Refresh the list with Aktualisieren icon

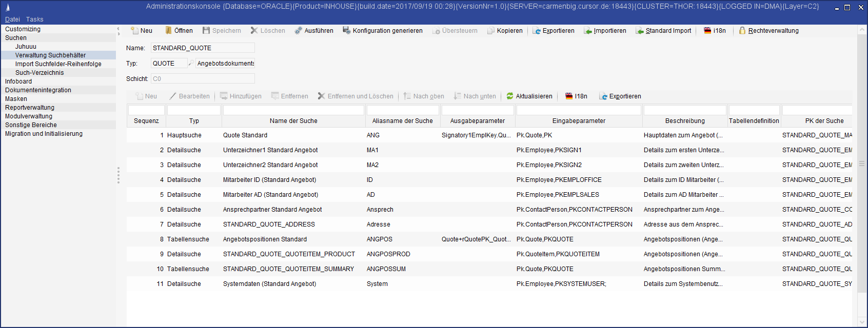pyautogui.click(x=510, y=96)
